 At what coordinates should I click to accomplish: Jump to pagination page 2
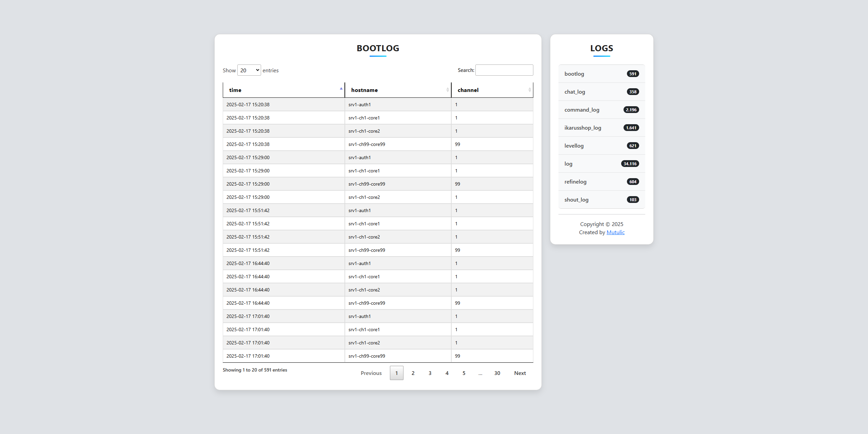point(413,373)
